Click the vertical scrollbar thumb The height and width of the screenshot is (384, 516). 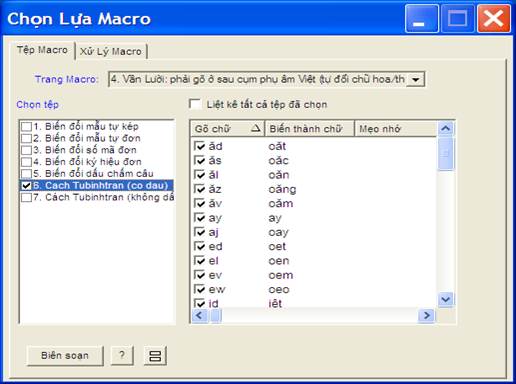[x=446, y=154]
